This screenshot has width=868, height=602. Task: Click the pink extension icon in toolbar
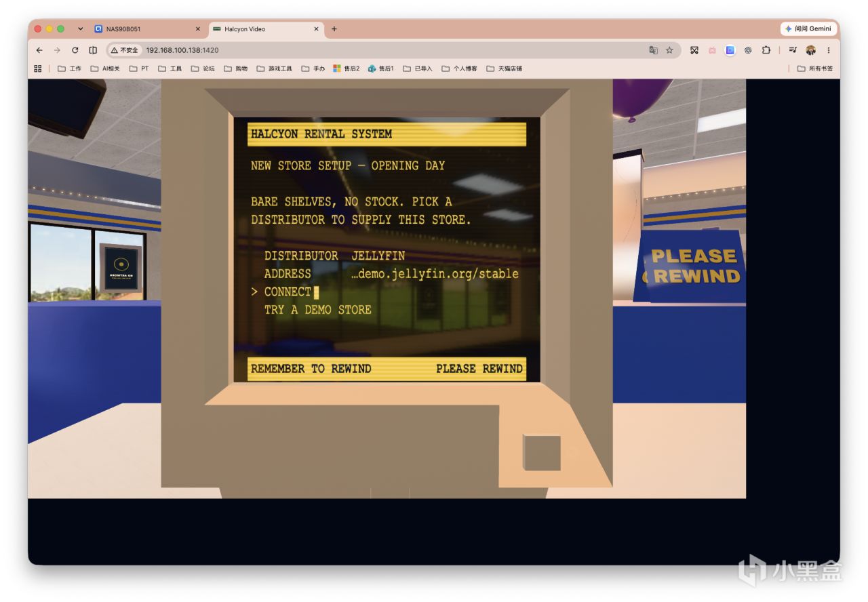(712, 50)
